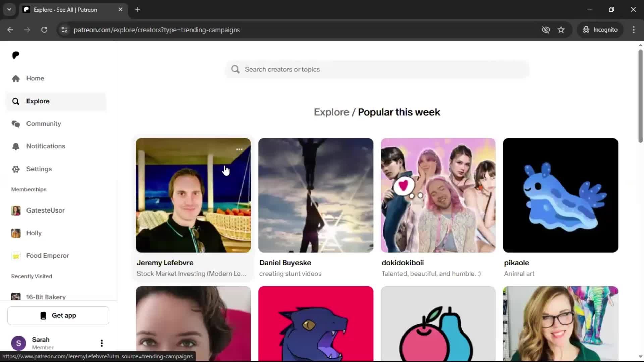The height and width of the screenshot is (362, 644).
Task: Open Chrome three-dot menu
Action: tap(634, 30)
